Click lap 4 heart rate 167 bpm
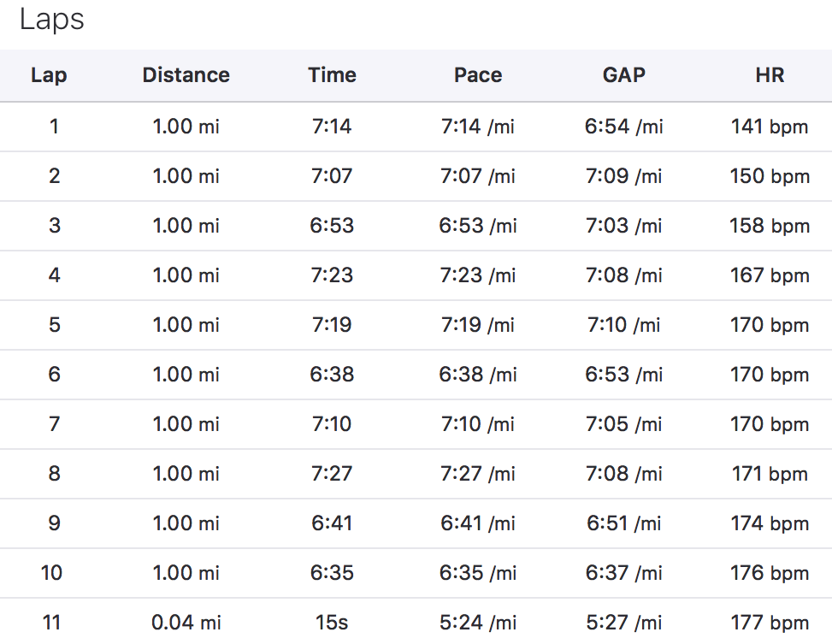 point(770,275)
